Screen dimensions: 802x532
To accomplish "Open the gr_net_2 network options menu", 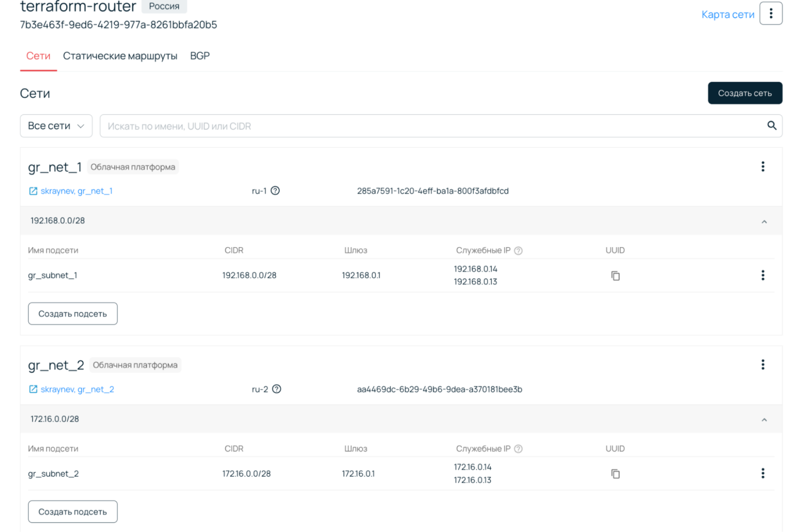I will coord(763,365).
